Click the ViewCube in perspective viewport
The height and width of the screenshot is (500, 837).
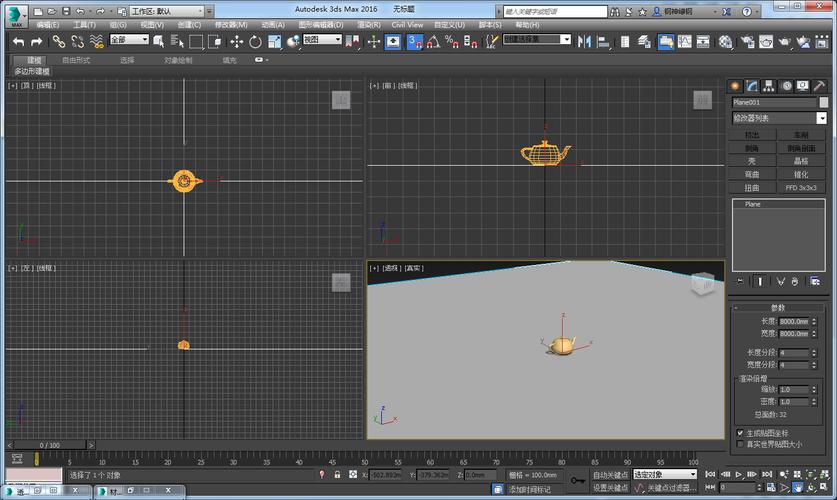702,285
